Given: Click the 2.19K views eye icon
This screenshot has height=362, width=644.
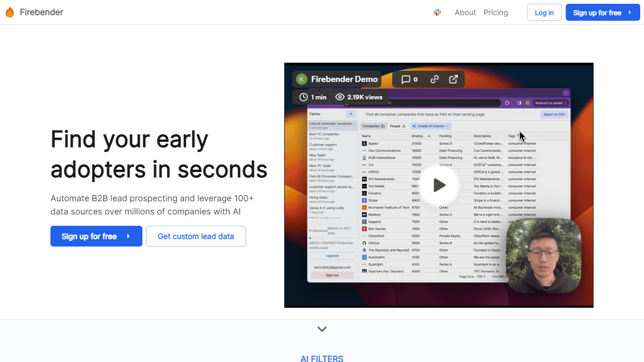Looking at the screenshot, I should tap(339, 97).
